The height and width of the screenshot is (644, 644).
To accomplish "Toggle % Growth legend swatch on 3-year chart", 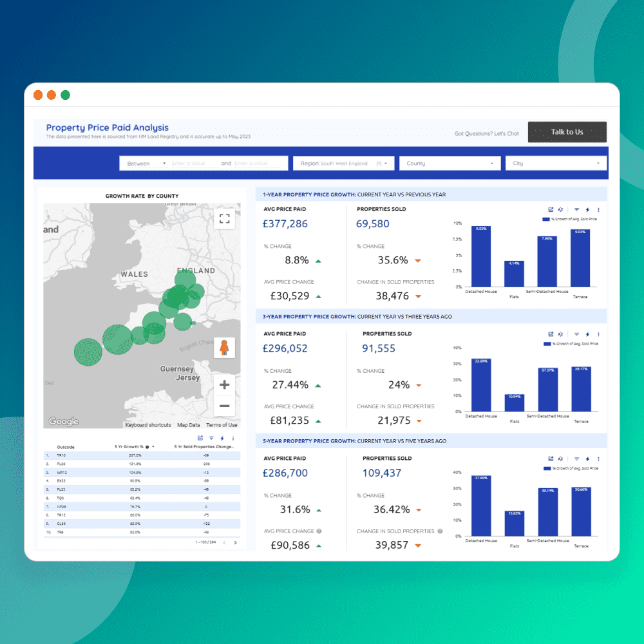I will [x=547, y=344].
